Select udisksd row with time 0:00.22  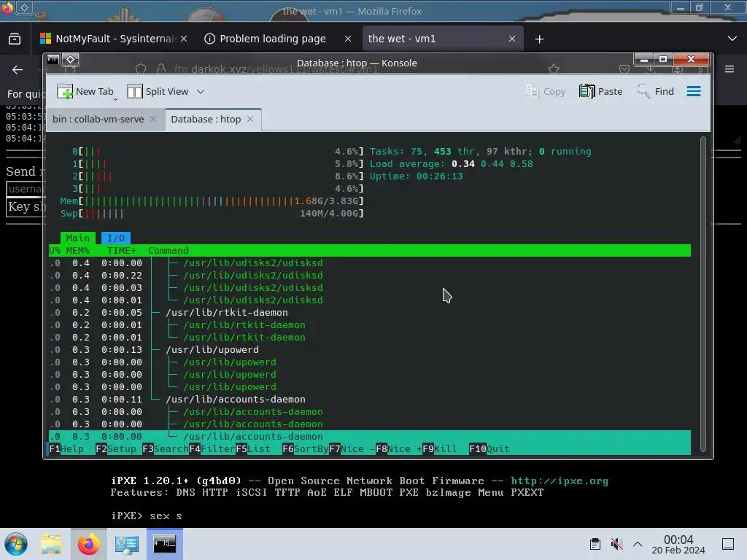pos(370,275)
